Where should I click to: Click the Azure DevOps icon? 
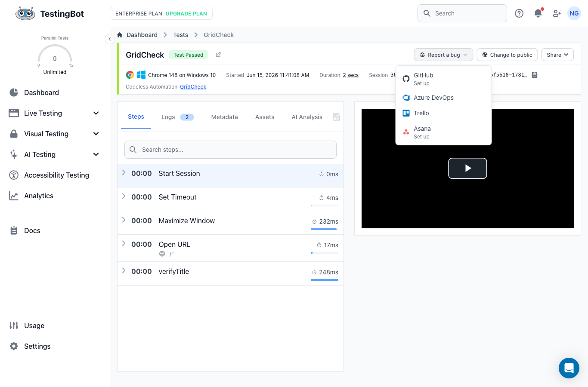[x=406, y=98]
